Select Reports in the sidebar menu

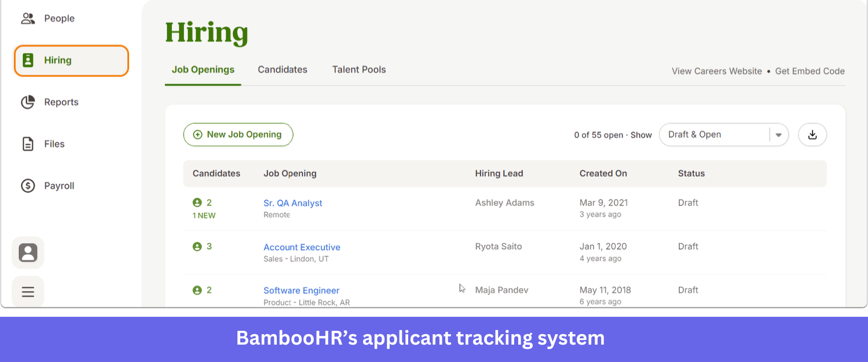click(61, 102)
